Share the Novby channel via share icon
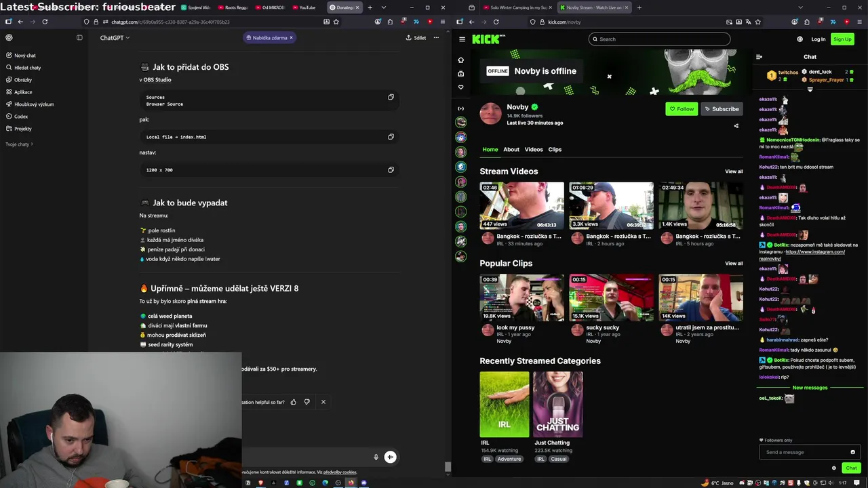This screenshot has height=488, width=868. 736,126
